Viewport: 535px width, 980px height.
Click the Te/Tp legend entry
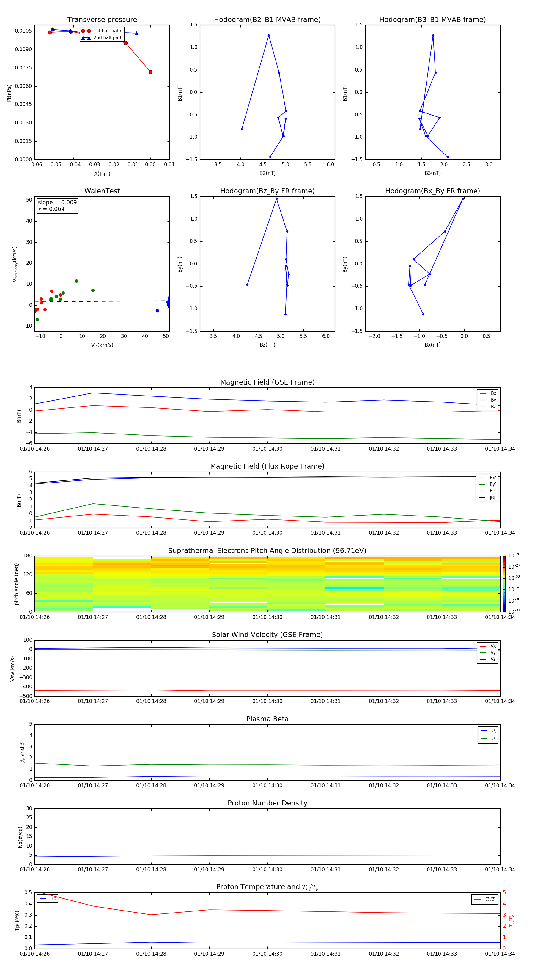coord(485,899)
